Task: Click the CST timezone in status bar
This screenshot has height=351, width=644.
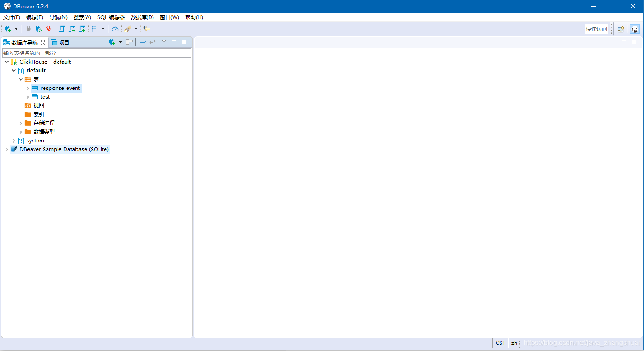Action: coord(501,343)
